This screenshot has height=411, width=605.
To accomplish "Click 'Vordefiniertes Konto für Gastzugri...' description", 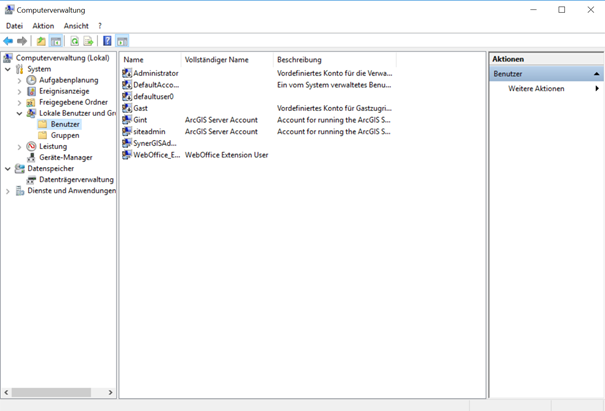I will (334, 108).
